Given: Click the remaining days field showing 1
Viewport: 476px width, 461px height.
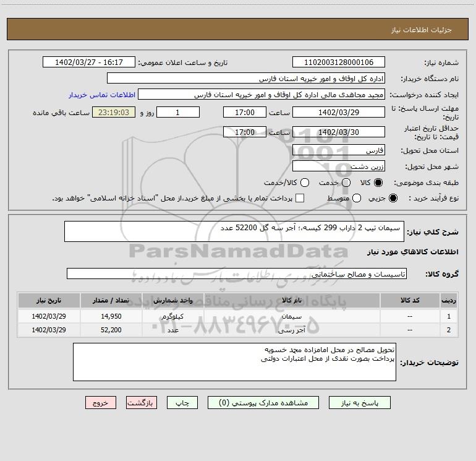Looking at the screenshot, I should tap(178, 112).
